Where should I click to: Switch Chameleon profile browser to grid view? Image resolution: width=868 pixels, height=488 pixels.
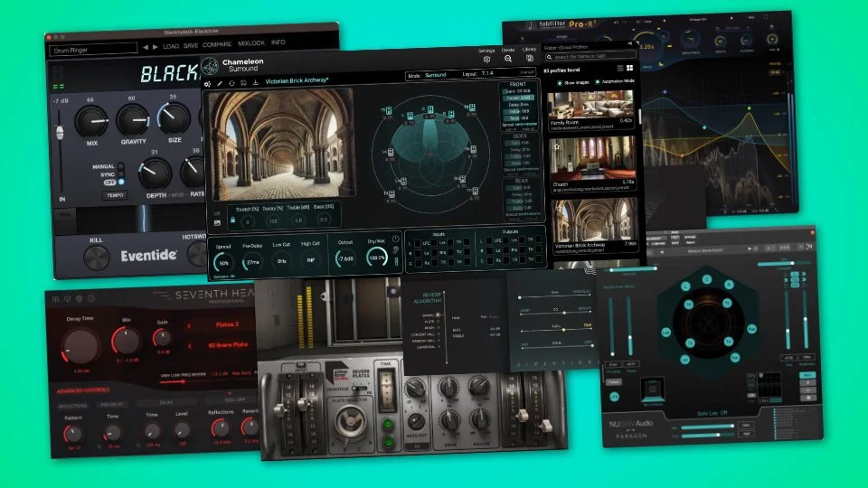629,68
